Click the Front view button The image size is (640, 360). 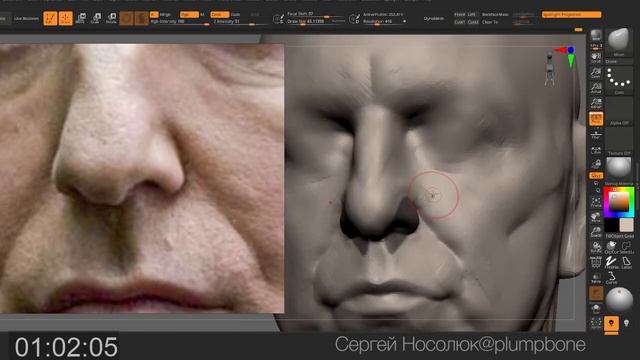coord(459,14)
